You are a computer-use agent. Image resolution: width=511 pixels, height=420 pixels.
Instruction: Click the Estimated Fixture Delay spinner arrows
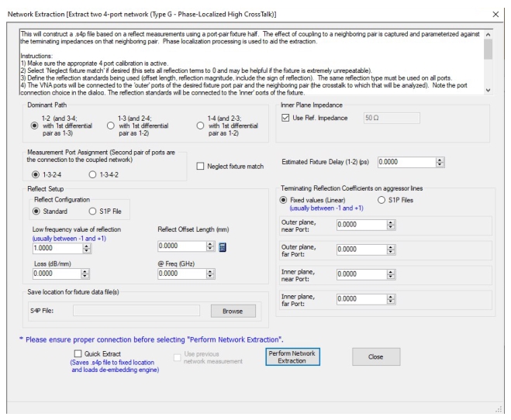click(x=440, y=162)
